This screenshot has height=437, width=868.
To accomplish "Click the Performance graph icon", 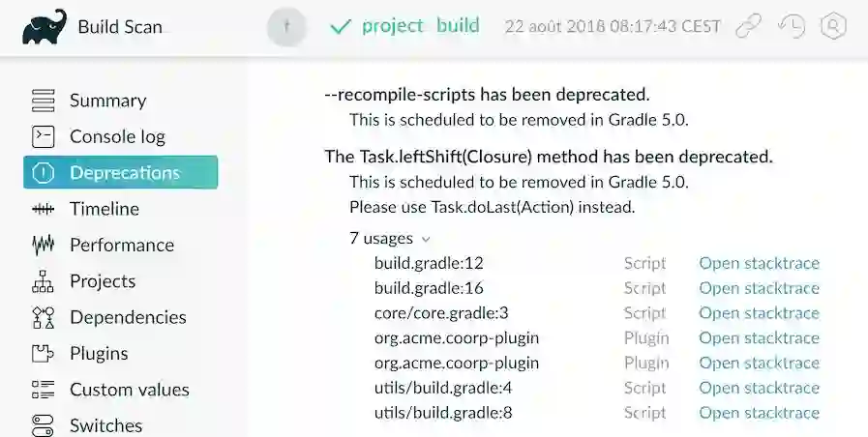I will 44,245.
